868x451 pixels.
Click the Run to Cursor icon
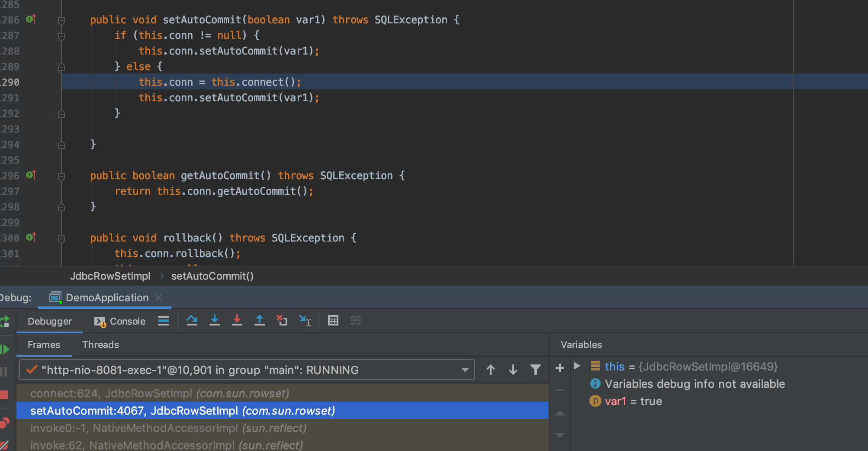(305, 321)
